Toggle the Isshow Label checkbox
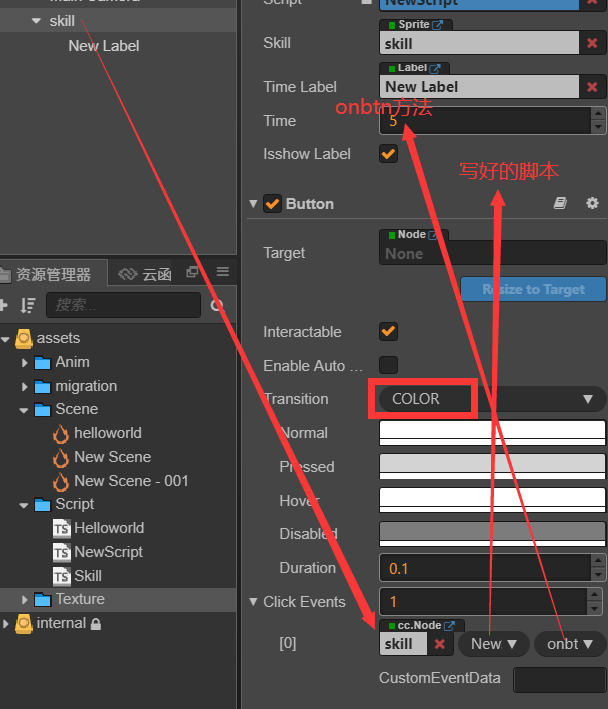The height and width of the screenshot is (709, 608). 388,154
